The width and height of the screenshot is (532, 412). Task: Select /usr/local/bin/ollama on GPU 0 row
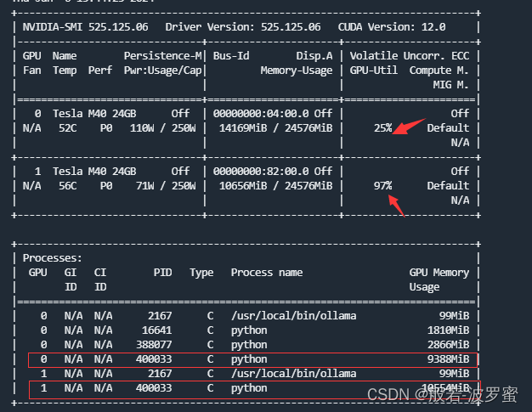point(294,316)
